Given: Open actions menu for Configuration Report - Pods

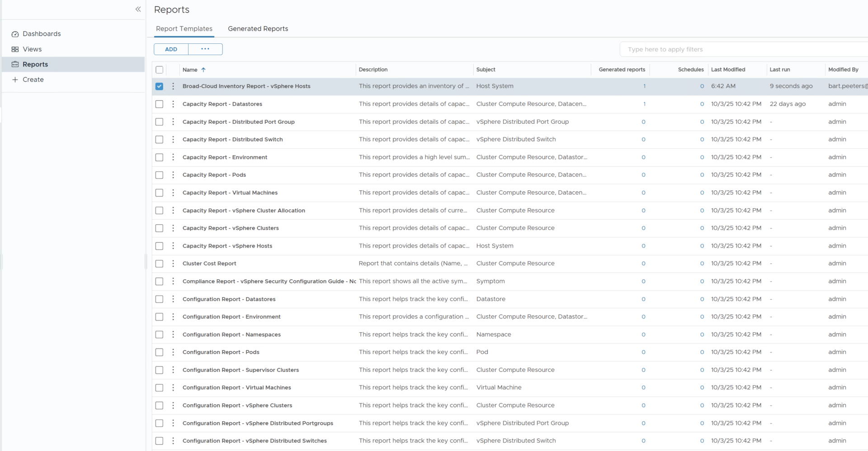Looking at the screenshot, I should coord(173,352).
